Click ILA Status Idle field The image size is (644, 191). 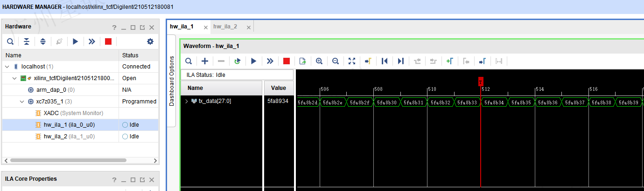click(x=237, y=75)
